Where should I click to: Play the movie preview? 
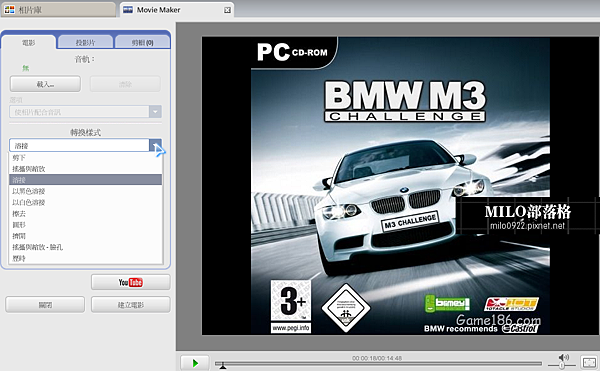[x=195, y=363]
